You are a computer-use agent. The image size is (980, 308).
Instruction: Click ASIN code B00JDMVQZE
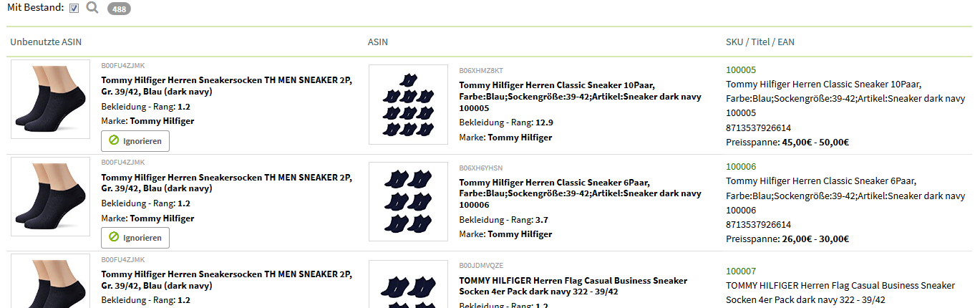tap(481, 265)
